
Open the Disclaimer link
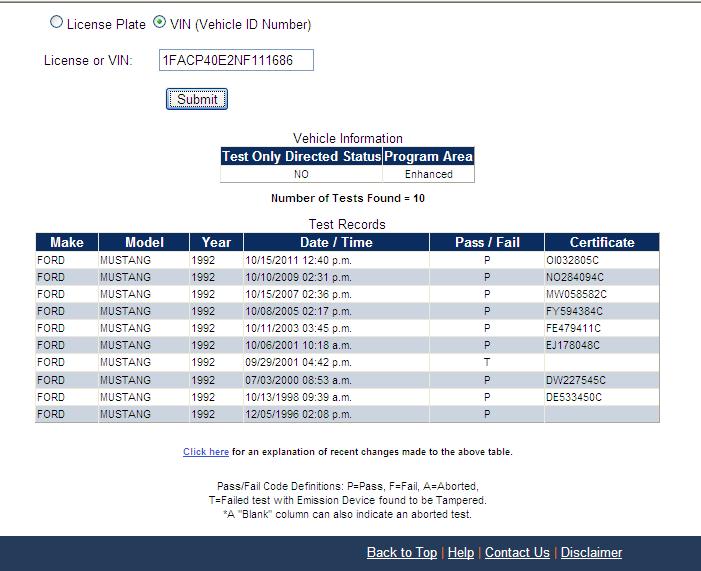pyautogui.click(x=591, y=552)
